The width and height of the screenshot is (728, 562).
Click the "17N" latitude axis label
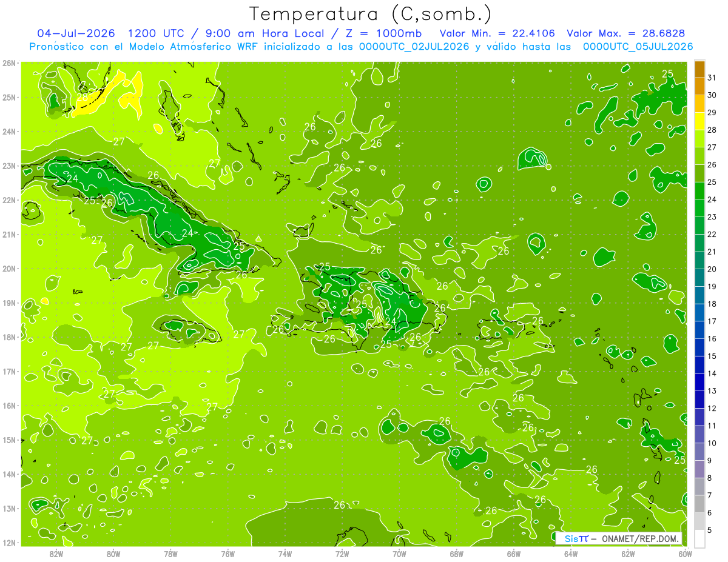coord(9,371)
